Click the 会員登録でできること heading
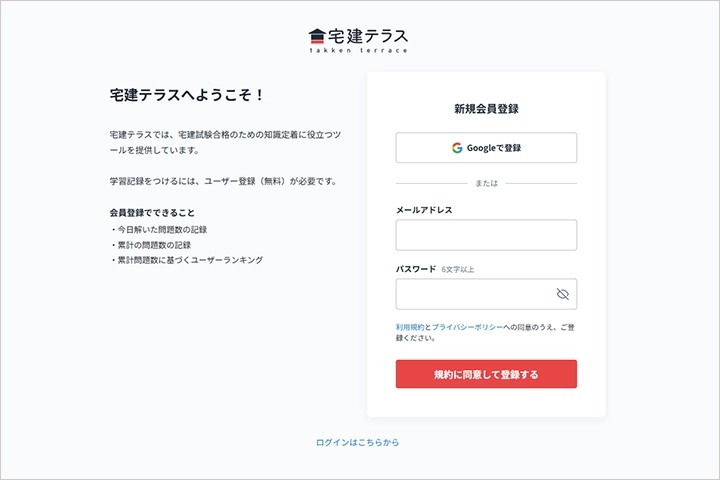Viewport: 720px width, 480px height. click(x=152, y=213)
